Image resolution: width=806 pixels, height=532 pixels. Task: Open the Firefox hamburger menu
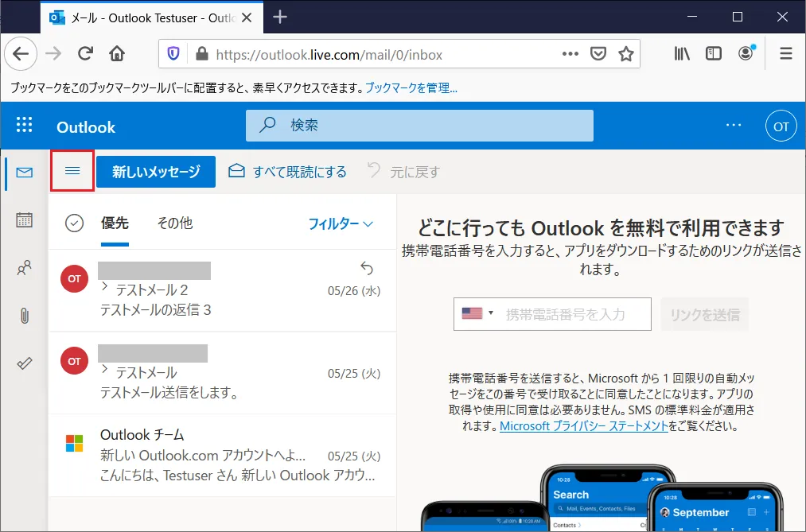pyautogui.click(x=786, y=54)
